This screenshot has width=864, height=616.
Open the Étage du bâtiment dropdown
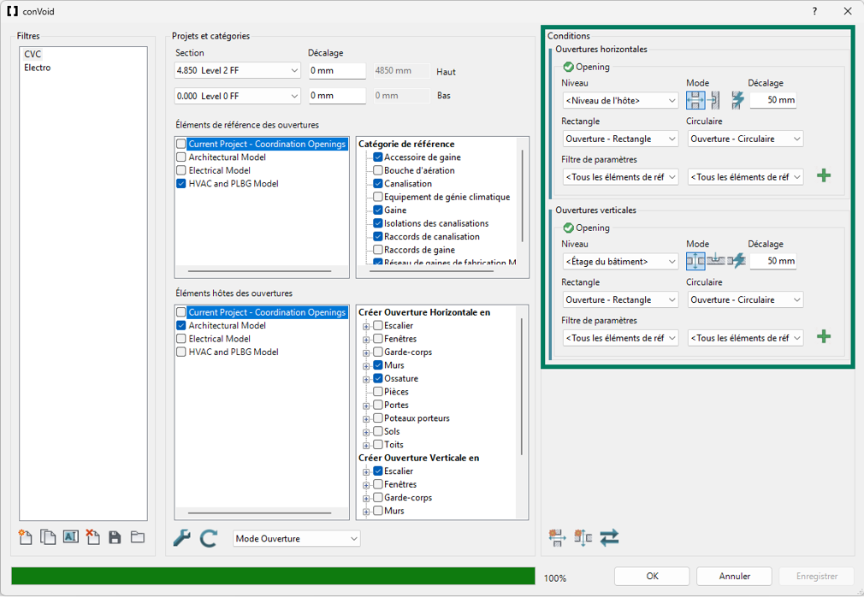click(x=620, y=261)
